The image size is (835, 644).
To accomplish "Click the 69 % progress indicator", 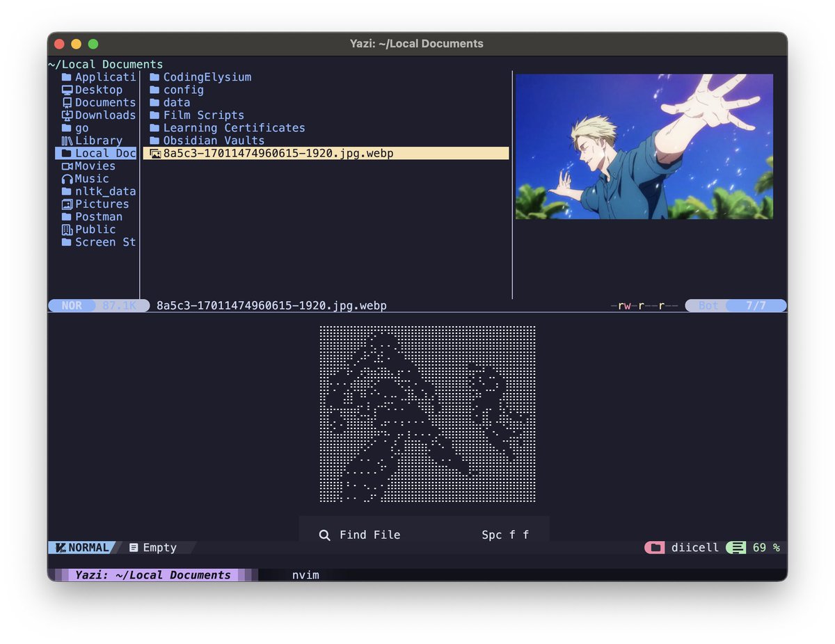I will click(766, 548).
